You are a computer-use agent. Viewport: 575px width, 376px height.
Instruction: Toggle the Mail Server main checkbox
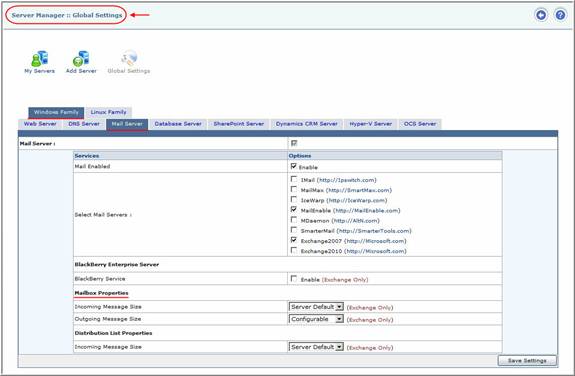tap(294, 143)
